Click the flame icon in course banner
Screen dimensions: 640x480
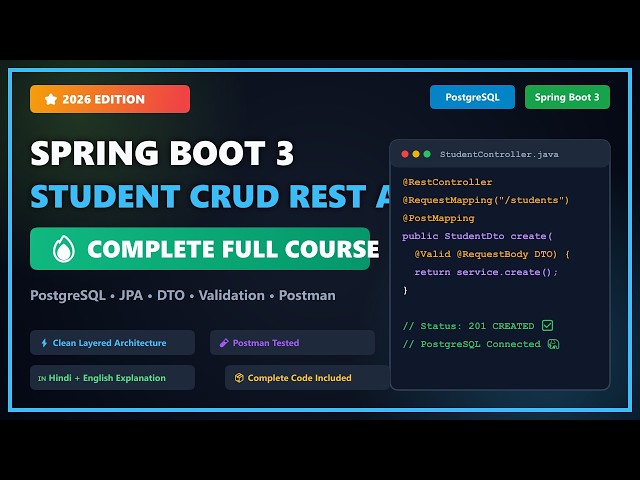pos(64,249)
